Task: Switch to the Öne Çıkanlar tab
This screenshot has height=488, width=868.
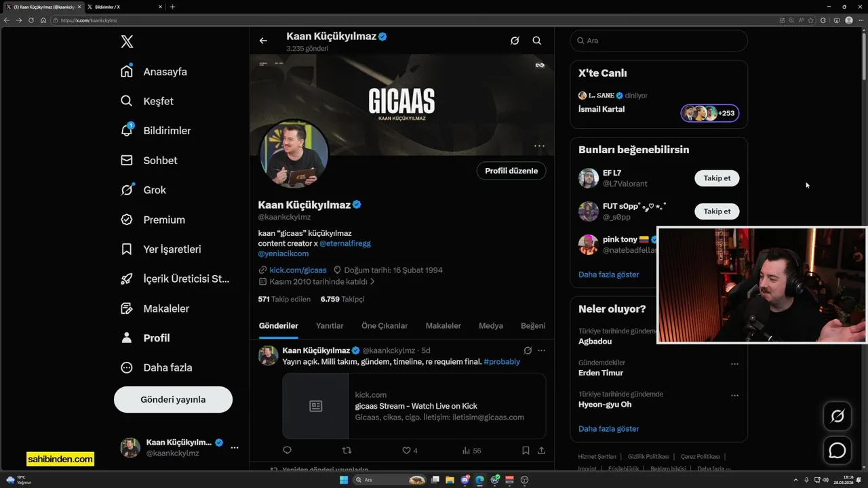Action: coord(384,326)
